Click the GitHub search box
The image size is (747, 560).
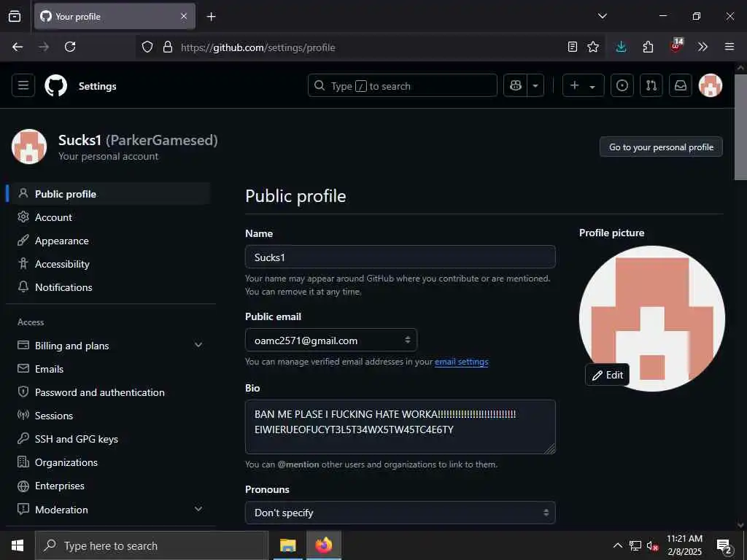403,86
